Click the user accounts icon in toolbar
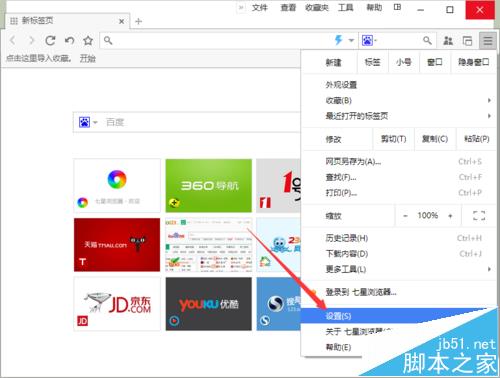This screenshot has height=378, width=500. point(448,41)
